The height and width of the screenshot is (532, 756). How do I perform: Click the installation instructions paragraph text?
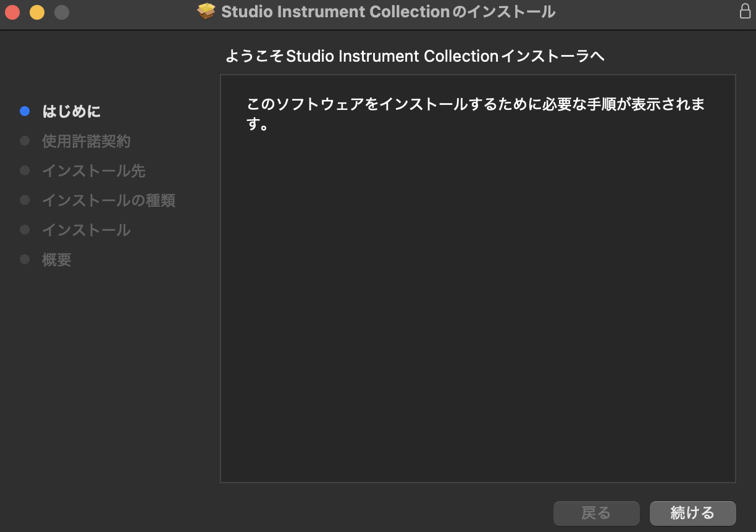(476, 105)
